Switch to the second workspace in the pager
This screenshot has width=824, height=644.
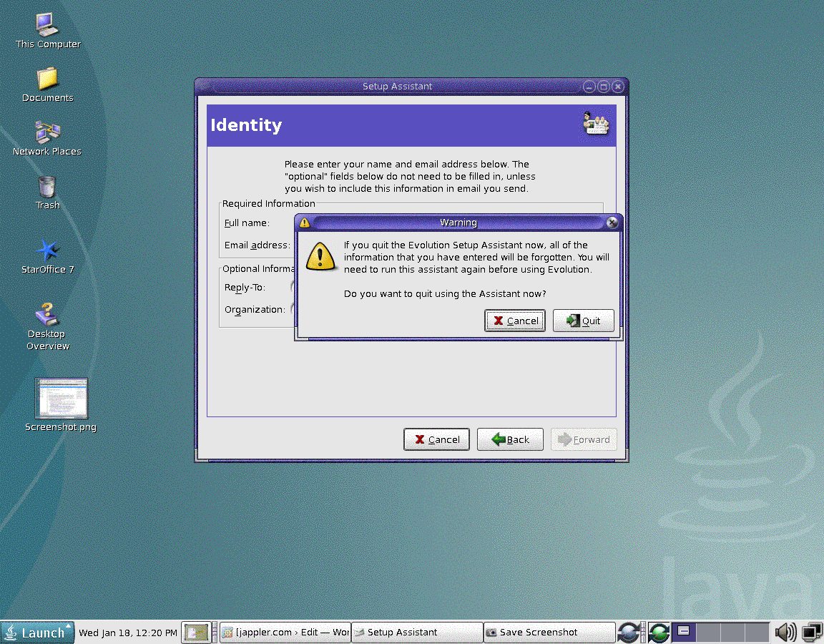[x=708, y=633]
